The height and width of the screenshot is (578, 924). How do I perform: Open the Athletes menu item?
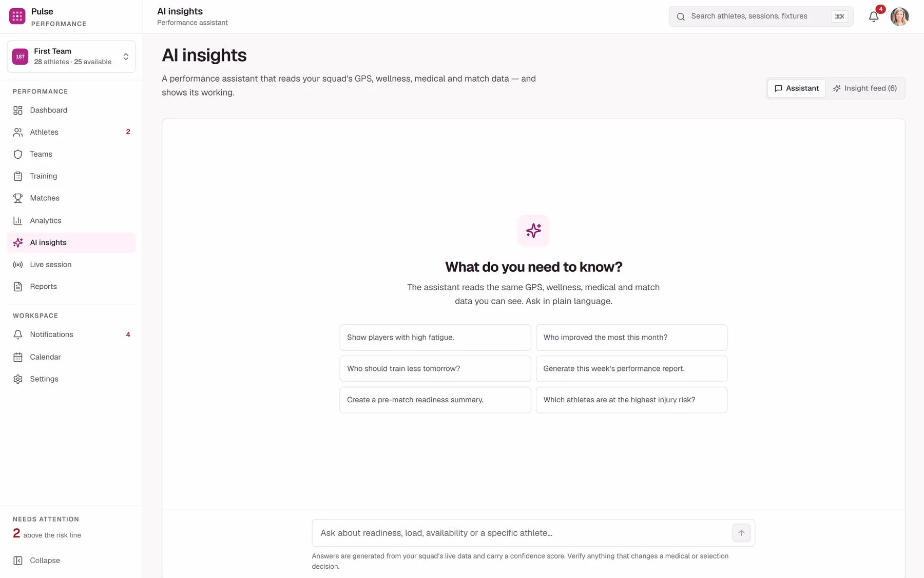click(71, 133)
